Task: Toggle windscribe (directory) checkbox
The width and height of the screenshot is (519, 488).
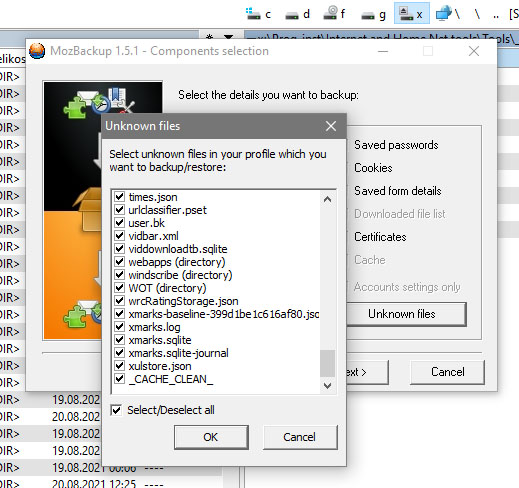Action: [119, 274]
